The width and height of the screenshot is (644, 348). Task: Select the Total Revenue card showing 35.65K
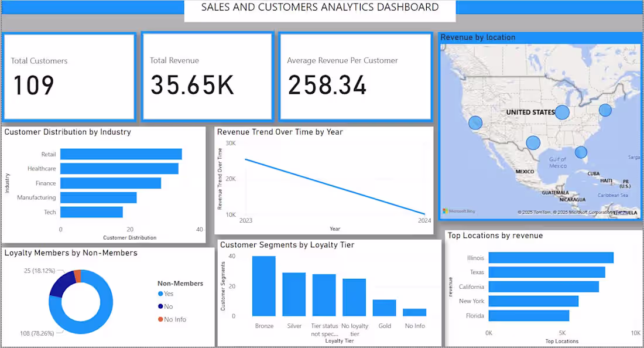click(206, 76)
